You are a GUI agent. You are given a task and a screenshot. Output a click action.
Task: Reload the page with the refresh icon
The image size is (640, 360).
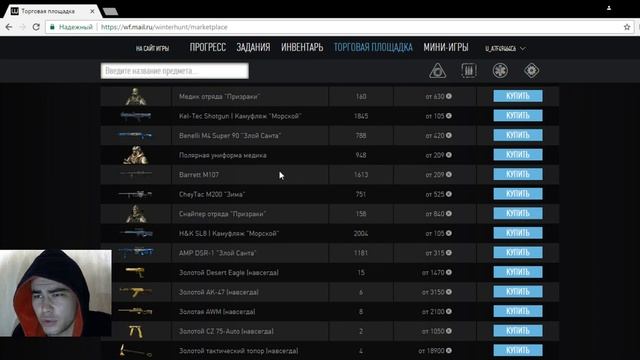36,27
